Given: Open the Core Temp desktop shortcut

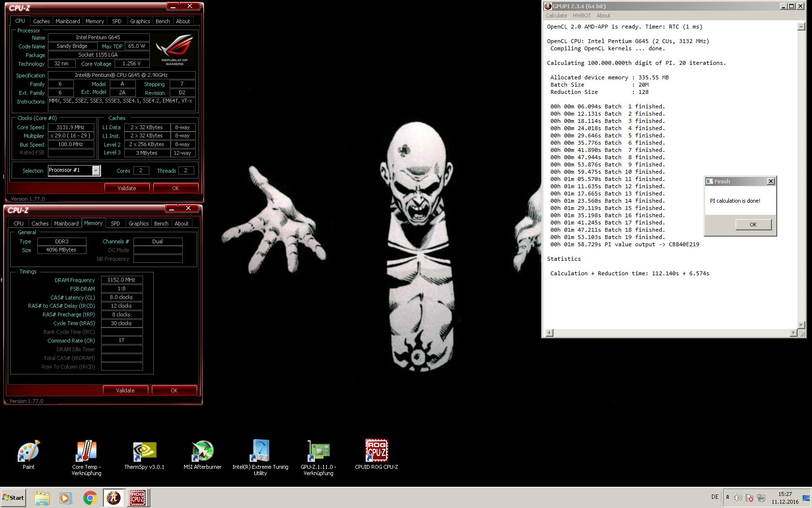Looking at the screenshot, I should 87,458.
